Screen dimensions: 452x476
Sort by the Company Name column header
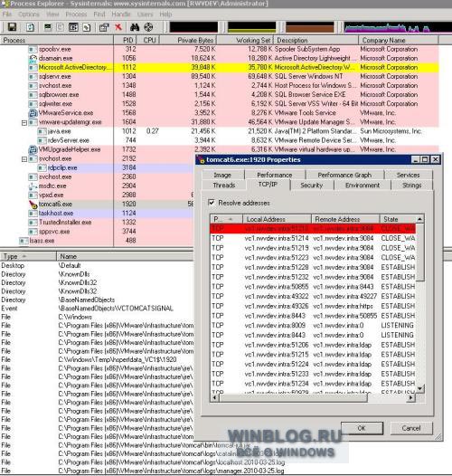pyautogui.click(x=398, y=40)
